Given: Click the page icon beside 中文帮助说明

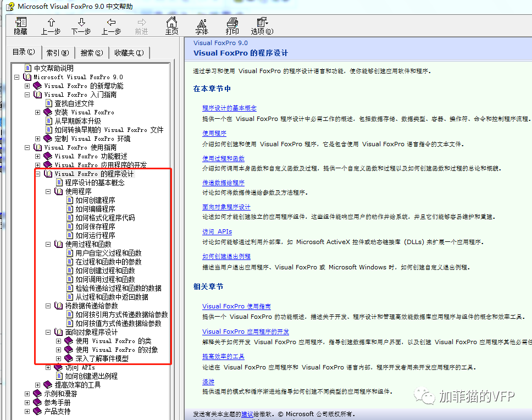Looking at the screenshot, I should 28,68.
